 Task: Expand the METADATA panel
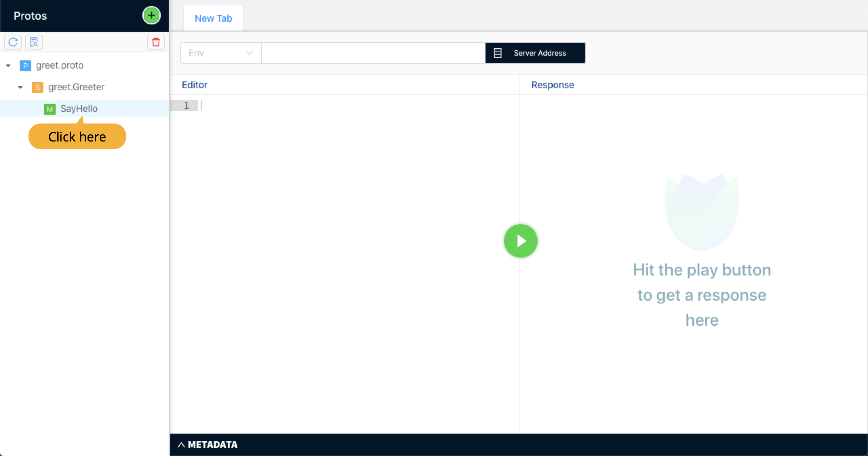pos(208,444)
